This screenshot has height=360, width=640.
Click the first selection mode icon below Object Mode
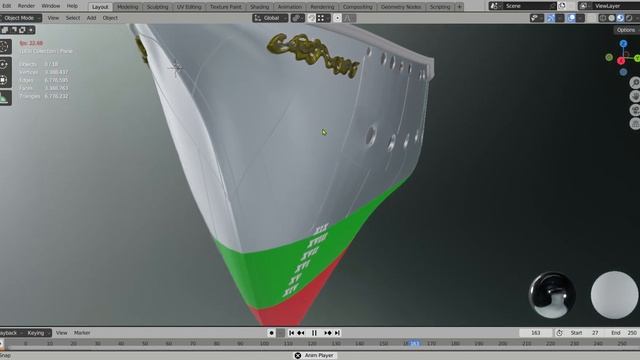pyautogui.click(x=5, y=30)
